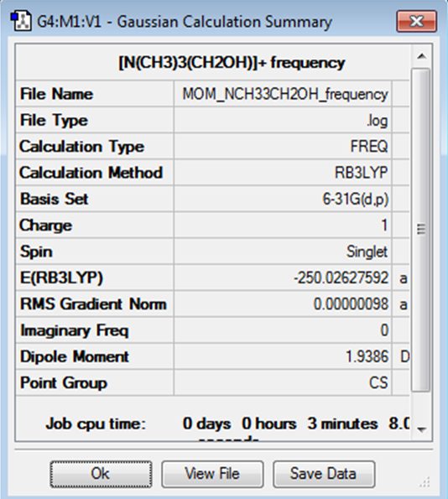Click the Save Data button
The width and height of the screenshot is (448, 499).
coord(324,474)
